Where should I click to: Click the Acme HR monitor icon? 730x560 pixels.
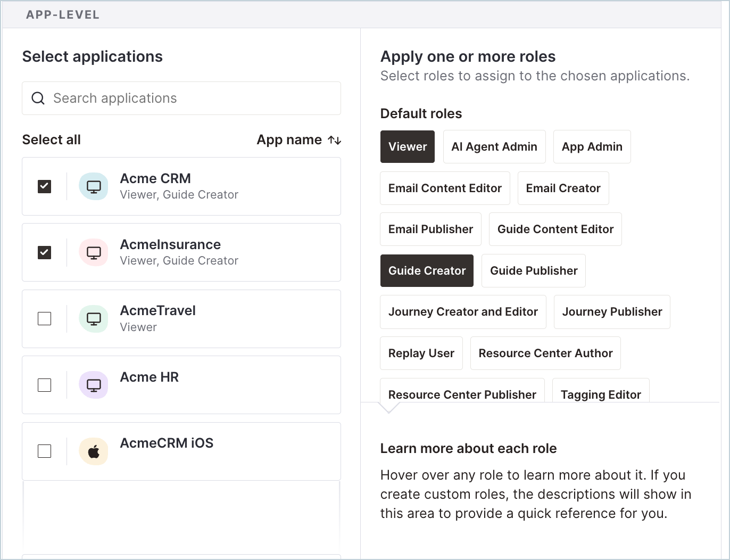click(x=94, y=385)
